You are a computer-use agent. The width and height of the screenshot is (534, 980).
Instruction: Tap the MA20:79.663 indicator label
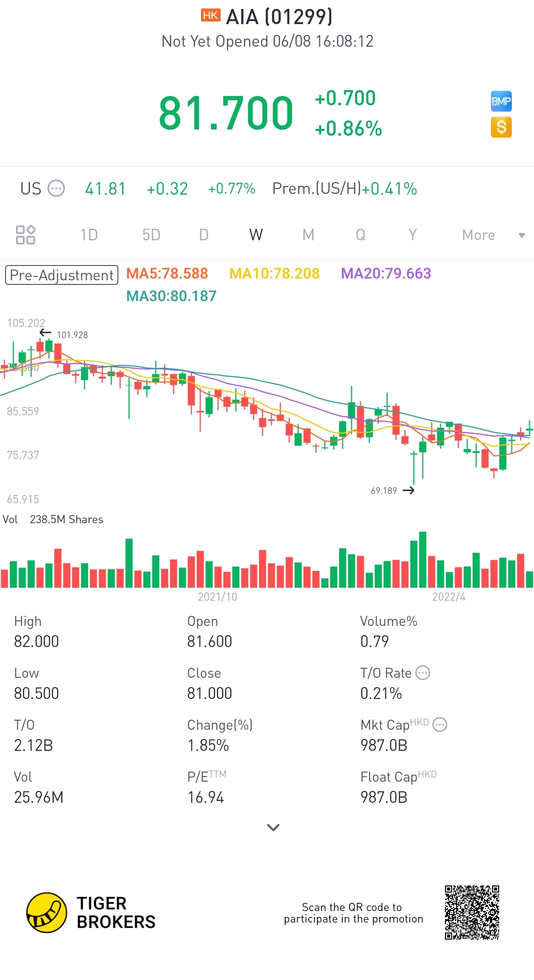pos(386,273)
